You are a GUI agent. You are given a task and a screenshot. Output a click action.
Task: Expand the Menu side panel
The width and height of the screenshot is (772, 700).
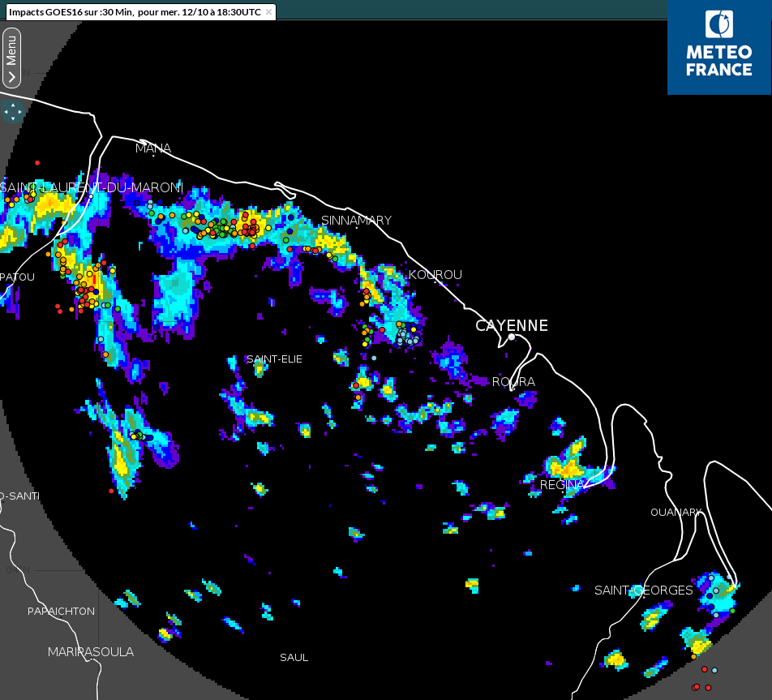pos(11,57)
